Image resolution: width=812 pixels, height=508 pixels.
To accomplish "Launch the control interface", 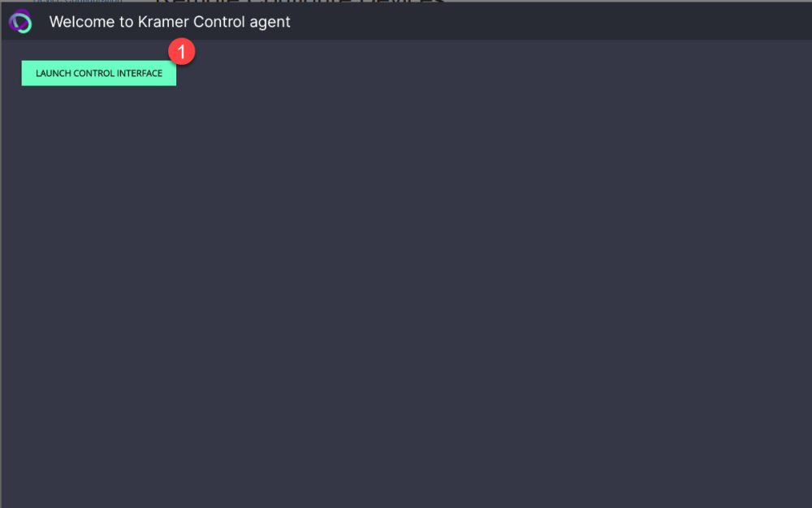I will [99, 73].
